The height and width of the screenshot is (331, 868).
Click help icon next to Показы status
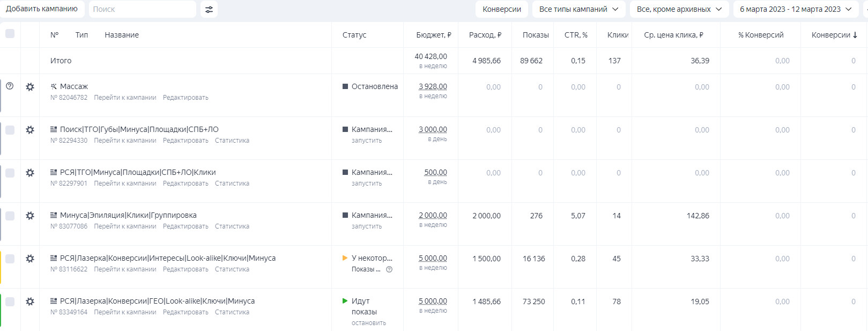pos(389,269)
